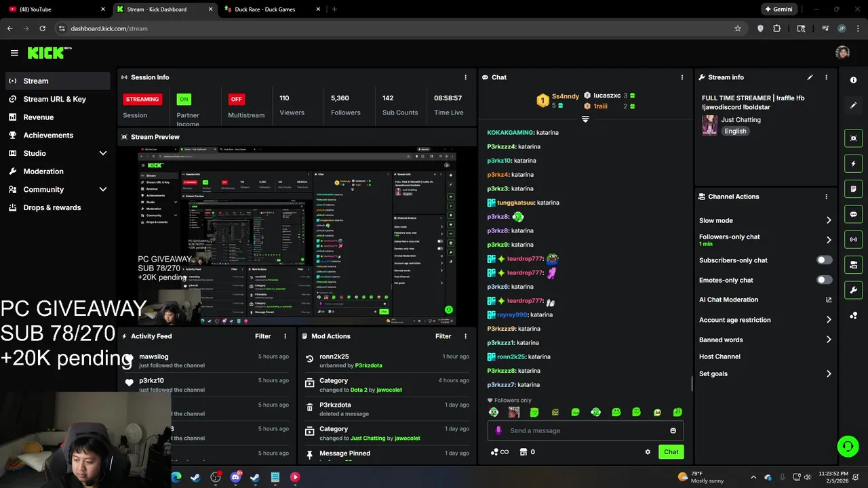Viewport: 868px width, 488px height.
Task: Click the stream preview icon in right rail
Action: coord(854,138)
